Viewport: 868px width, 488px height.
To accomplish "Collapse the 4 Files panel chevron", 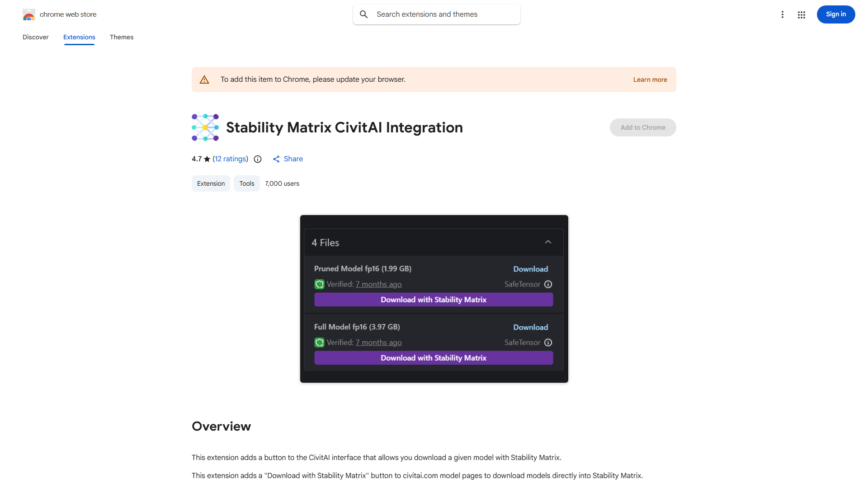I will pos(548,242).
